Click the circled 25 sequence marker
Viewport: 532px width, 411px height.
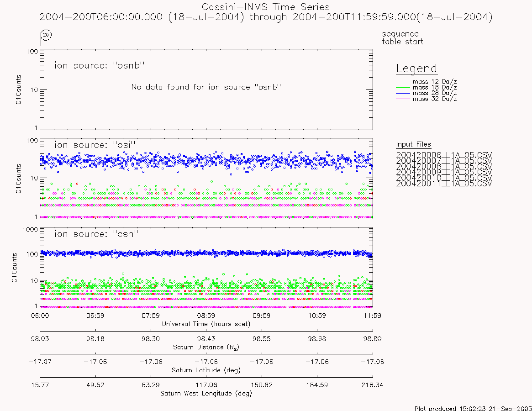tap(46, 35)
